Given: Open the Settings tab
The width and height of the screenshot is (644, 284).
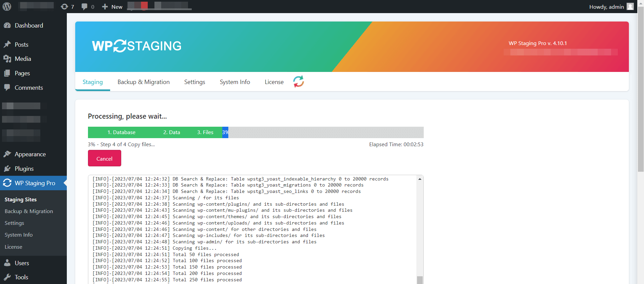Looking at the screenshot, I should tap(194, 82).
